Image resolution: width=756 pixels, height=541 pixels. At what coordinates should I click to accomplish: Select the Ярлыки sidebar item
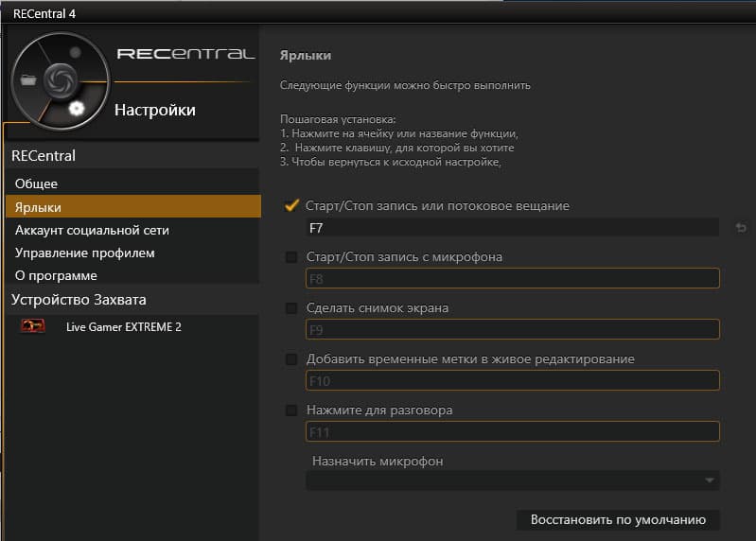[39, 207]
